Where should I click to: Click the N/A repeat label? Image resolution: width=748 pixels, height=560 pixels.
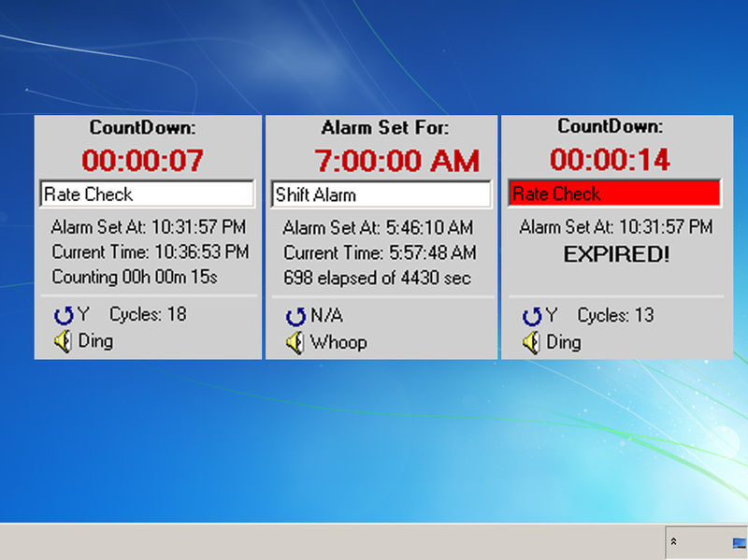pyautogui.click(x=326, y=315)
